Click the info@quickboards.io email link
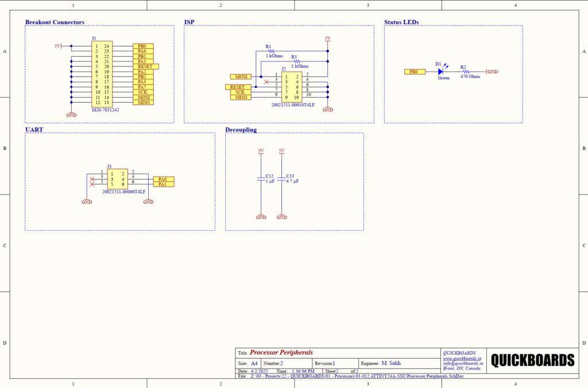The height and width of the screenshot is (388, 588). [462, 363]
